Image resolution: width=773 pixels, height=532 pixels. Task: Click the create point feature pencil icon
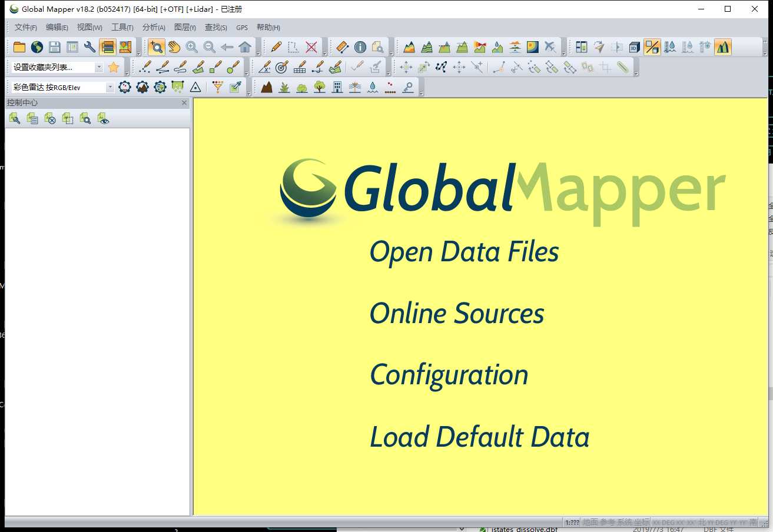[145, 67]
